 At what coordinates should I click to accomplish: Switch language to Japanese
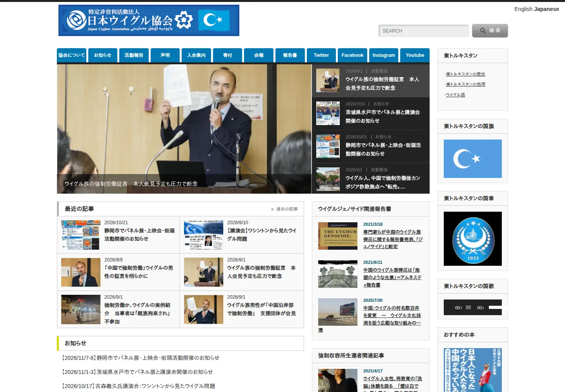547,9
